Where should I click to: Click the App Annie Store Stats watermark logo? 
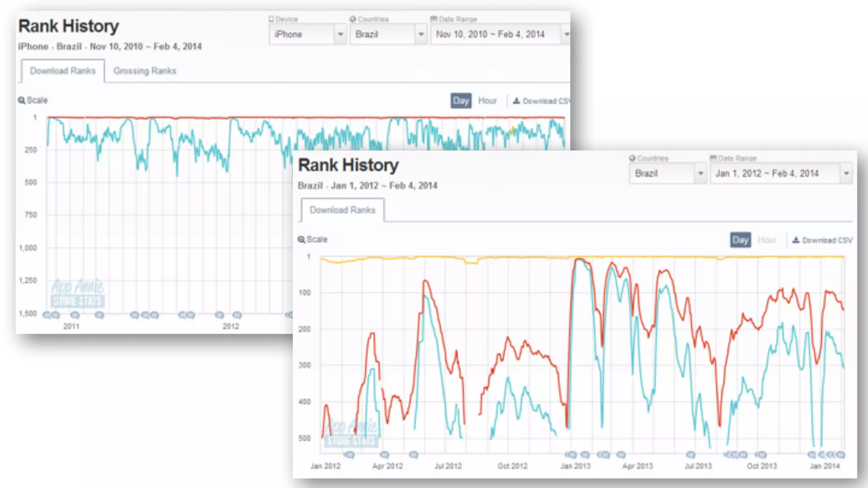pos(78,293)
